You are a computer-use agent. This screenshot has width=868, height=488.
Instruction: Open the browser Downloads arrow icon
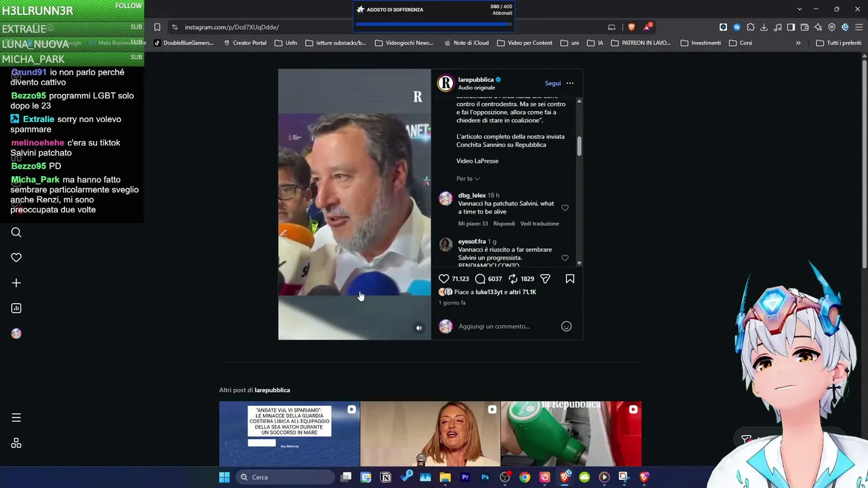(764, 27)
